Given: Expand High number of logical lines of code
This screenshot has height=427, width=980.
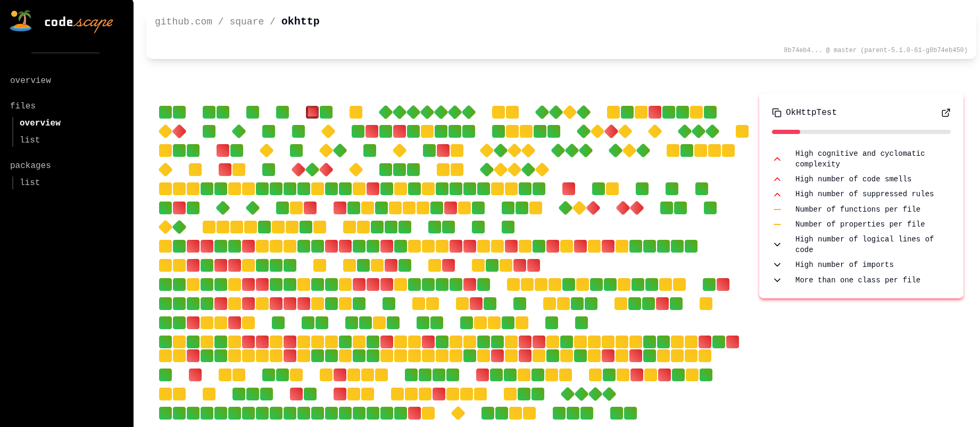Looking at the screenshot, I should point(777,244).
